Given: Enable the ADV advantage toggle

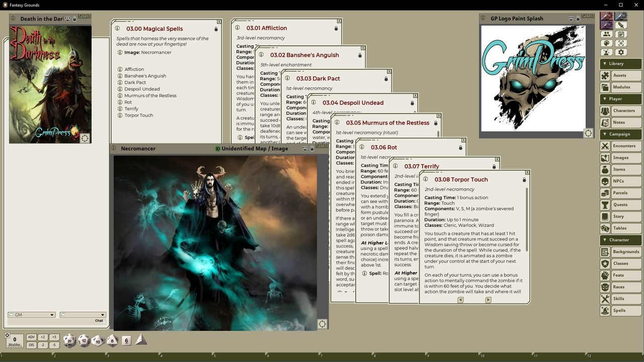Looking at the screenshot, I should [x=31, y=337].
